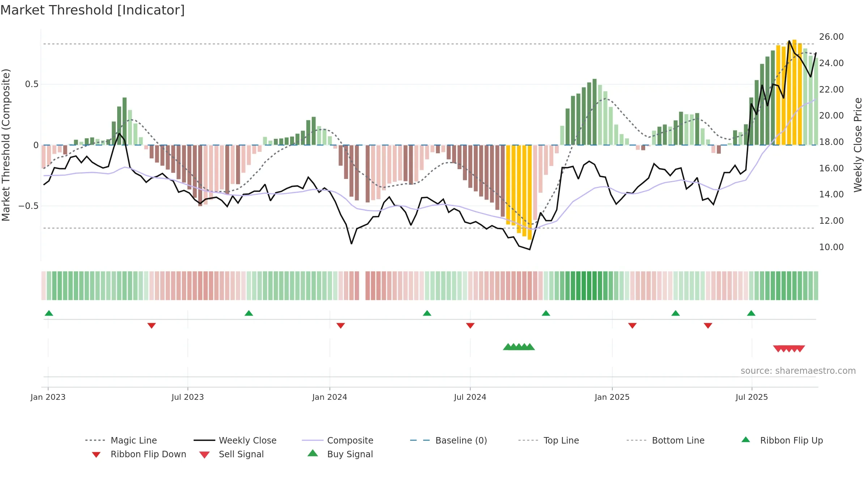Click the green triangle icon beside Ribbon Flip Up
Screen dimensions: 868x488
click(746, 440)
